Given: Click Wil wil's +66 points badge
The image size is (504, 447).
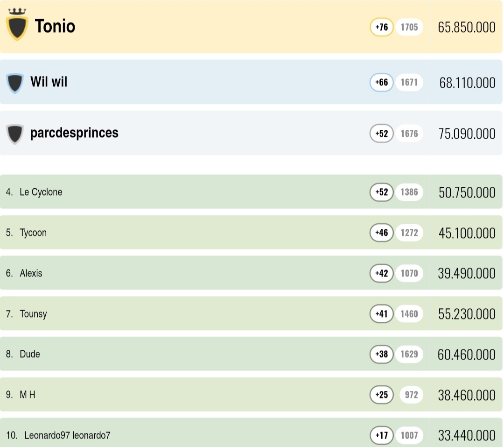Looking at the screenshot, I should [382, 83].
